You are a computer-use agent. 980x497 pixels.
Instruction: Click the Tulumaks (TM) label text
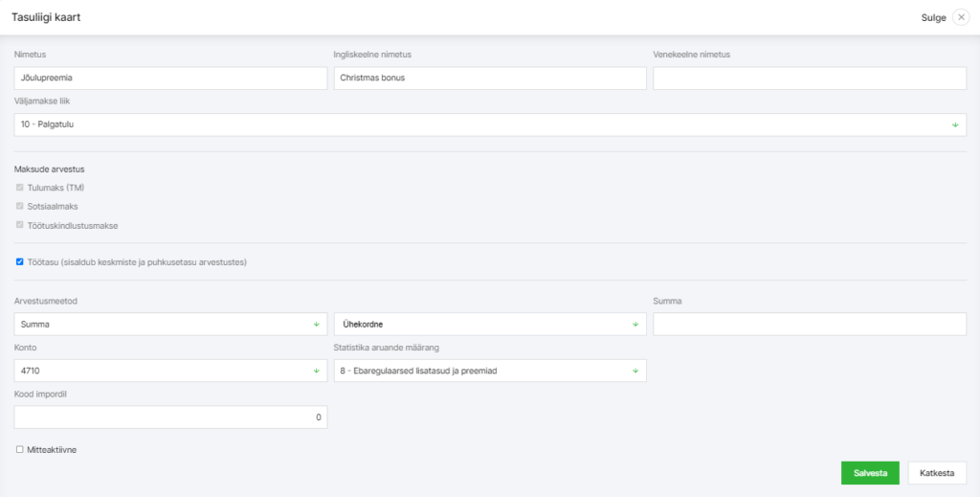pyautogui.click(x=56, y=188)
